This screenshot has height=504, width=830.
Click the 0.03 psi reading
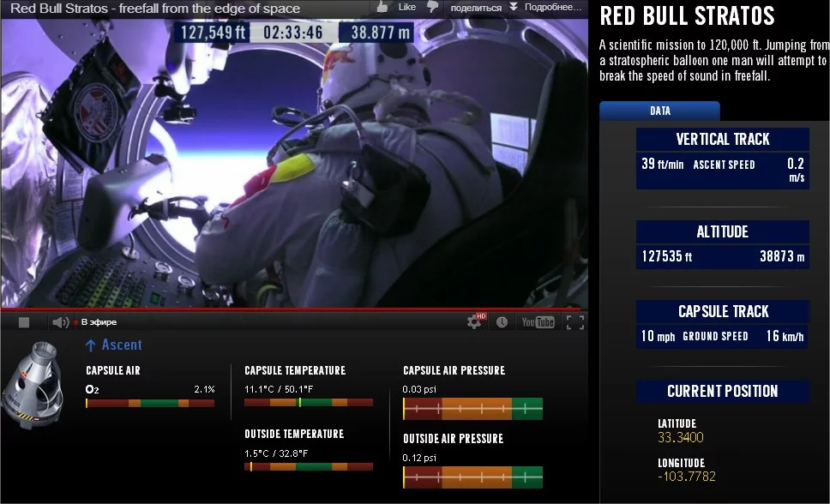point(419,389)
